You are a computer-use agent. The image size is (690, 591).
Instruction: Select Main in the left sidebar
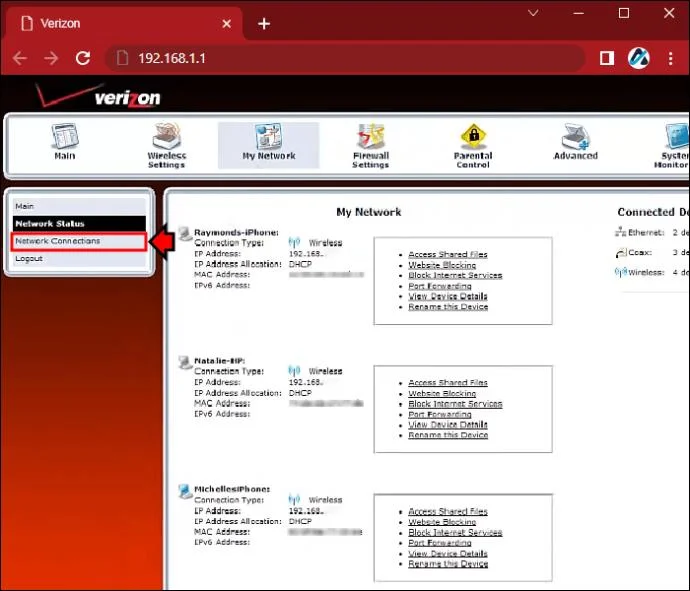click(x=79, y=206)
